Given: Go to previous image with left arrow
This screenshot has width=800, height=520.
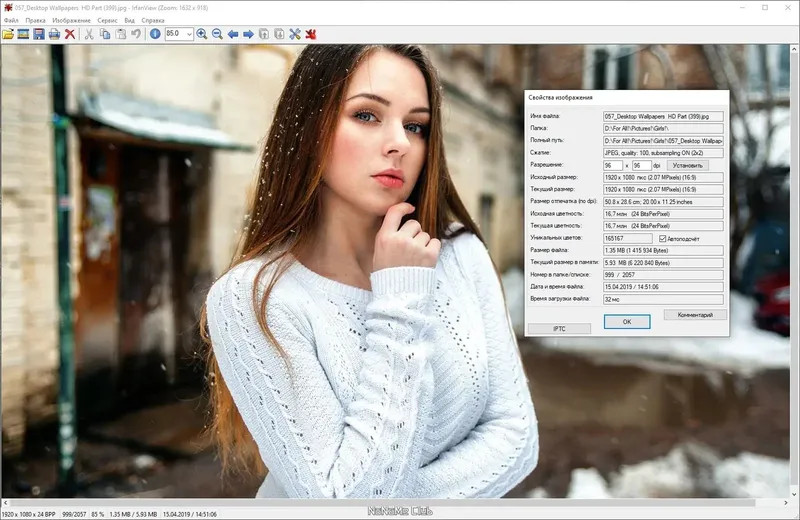Looking at the screenshot, I should [233, 34].
